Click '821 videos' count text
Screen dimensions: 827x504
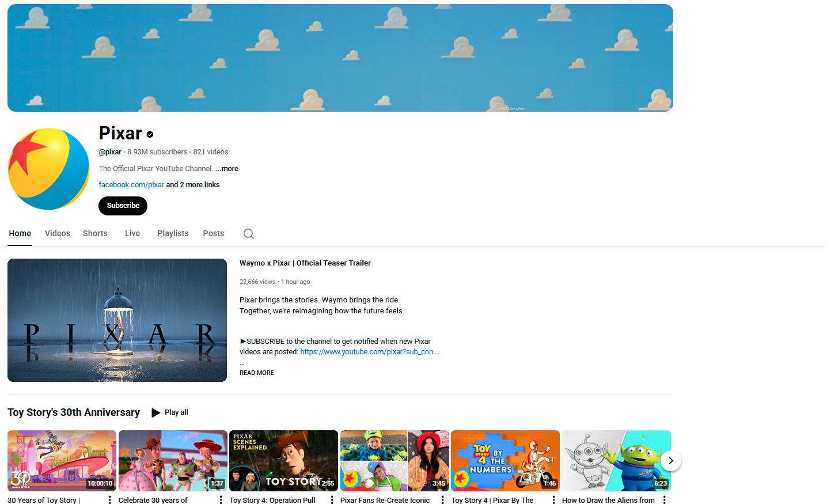[x=211, y=152]
